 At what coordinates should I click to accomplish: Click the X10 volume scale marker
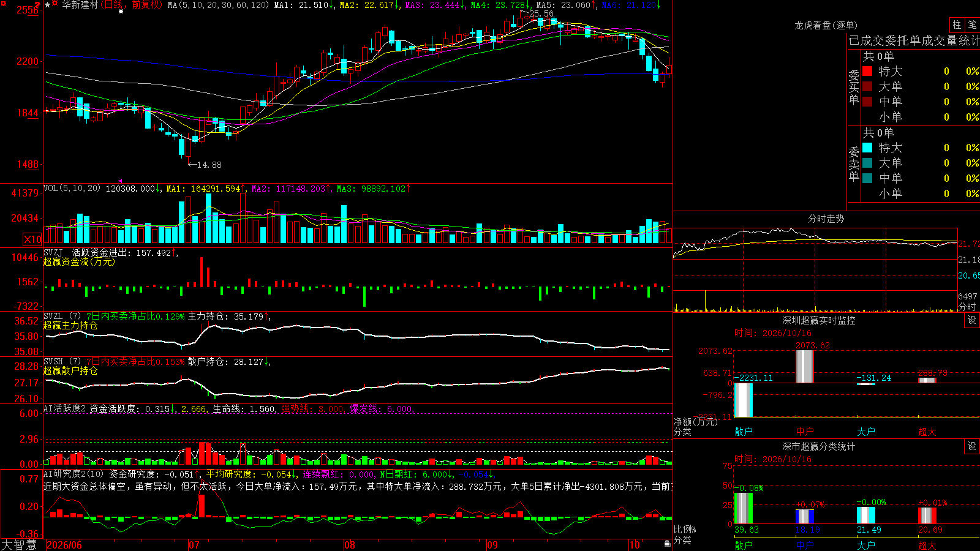tap(32, 239)
